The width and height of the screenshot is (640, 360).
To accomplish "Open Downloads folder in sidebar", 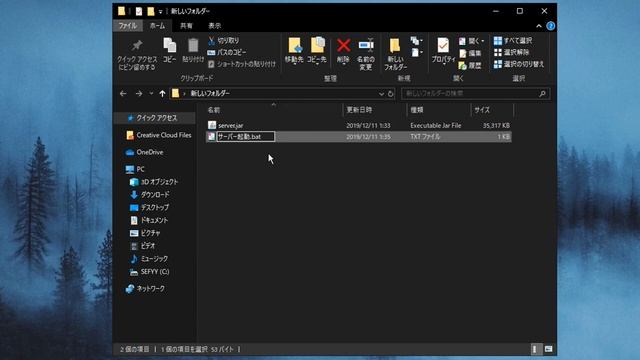I will 149,195.
